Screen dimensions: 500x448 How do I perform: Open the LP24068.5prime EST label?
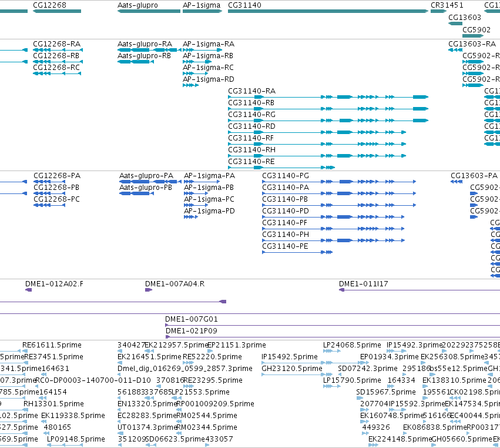[x=352, y=345]
